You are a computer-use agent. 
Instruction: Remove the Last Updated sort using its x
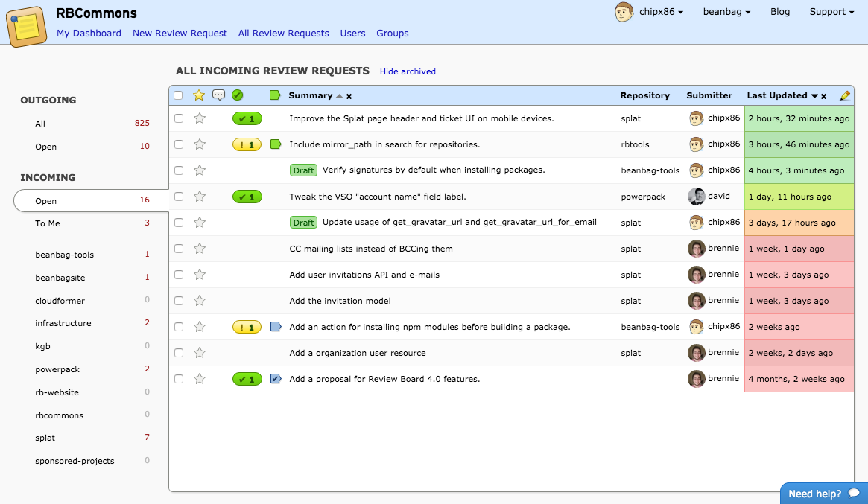coord(824,96)
